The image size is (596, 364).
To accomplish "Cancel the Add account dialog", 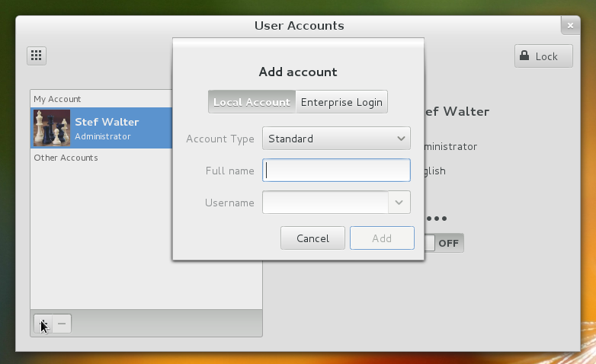I will click(x=312, y=238).
